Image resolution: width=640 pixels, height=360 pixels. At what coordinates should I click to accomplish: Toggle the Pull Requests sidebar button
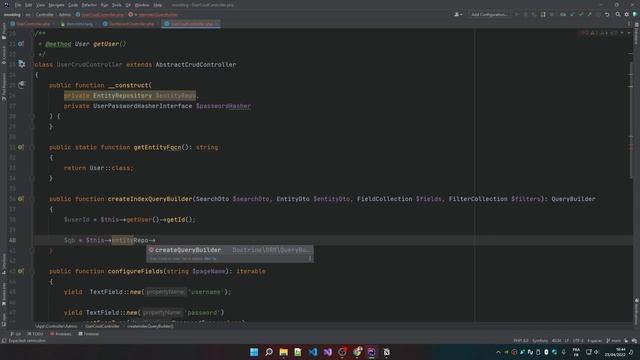(x=4, y=87)
